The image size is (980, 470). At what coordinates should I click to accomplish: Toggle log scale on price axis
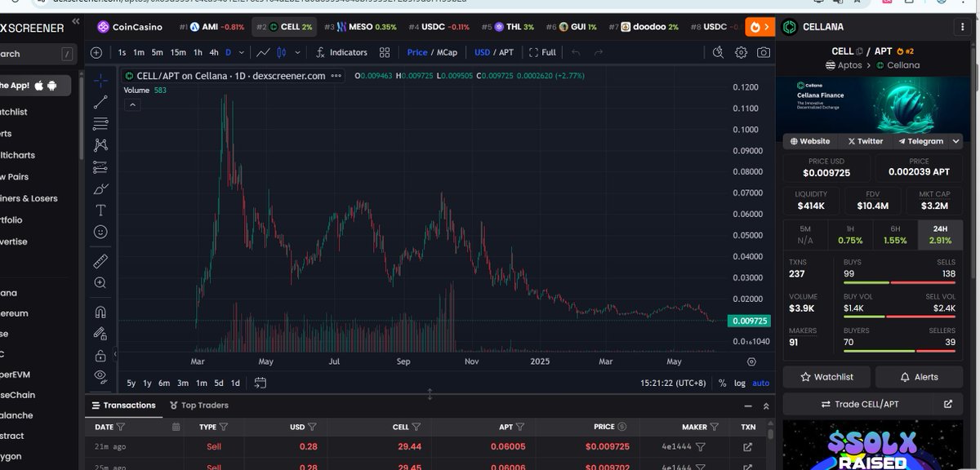click(740, 383)
